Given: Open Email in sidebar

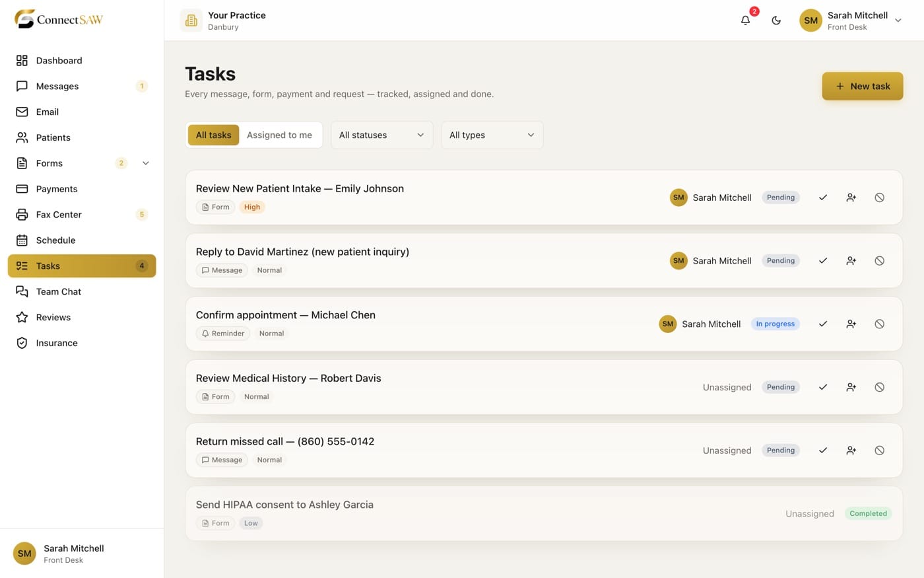Looking at the screenshot, I should 82,112.
